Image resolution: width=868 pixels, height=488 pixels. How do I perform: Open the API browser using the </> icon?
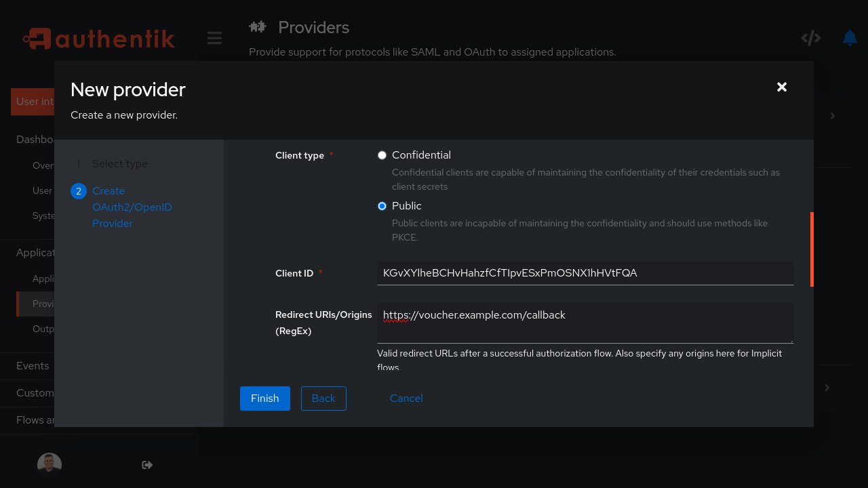point(811,38)
